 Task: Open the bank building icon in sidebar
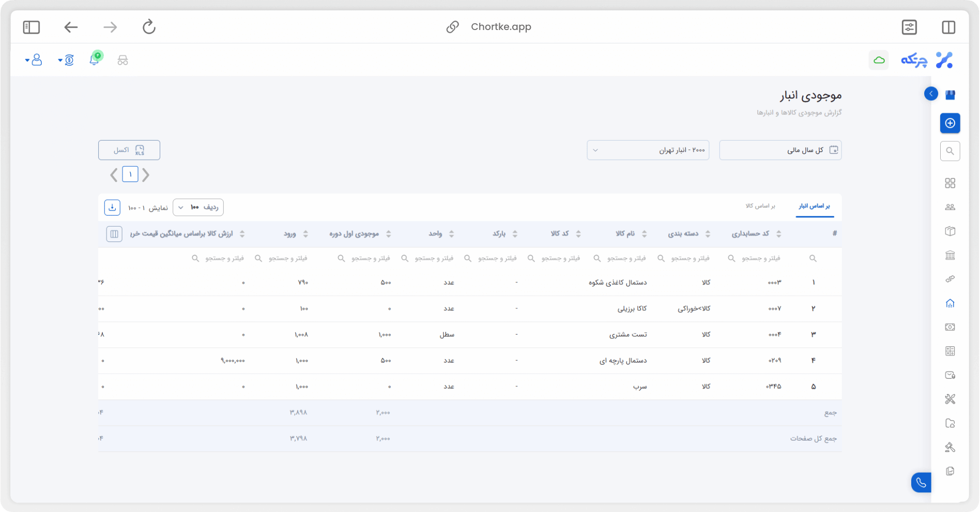click(x=950, y=255)
